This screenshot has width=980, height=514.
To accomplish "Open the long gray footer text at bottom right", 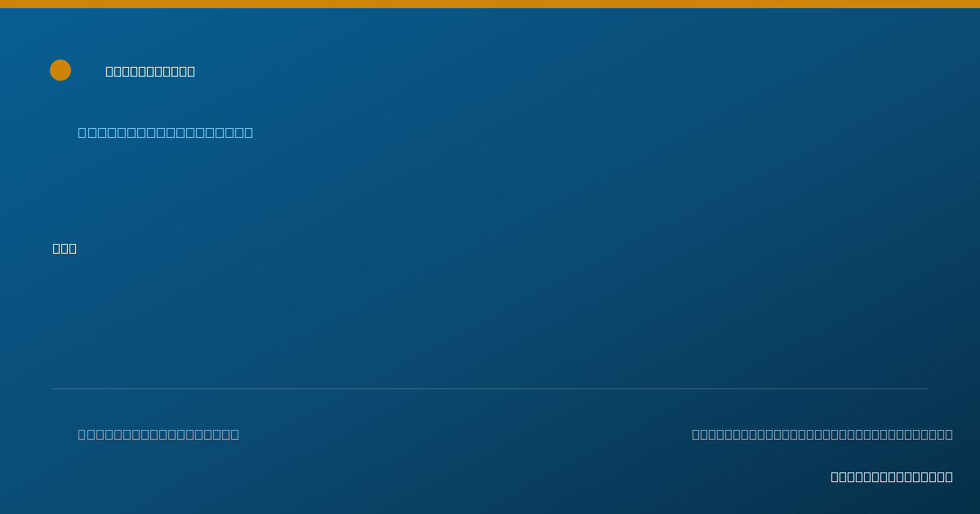I will [x=822, y=434].
